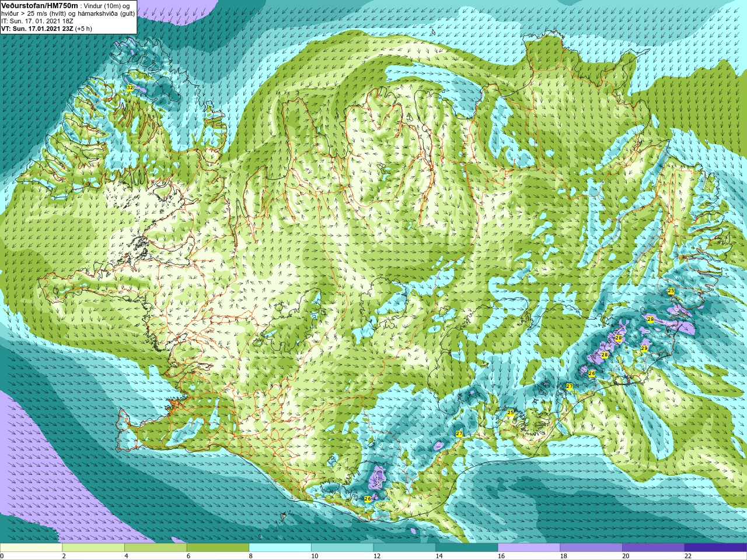747x560 pixels.
Task: Select the 0–2 m/s pale yellow legend swatch
Action: point(31,548)
